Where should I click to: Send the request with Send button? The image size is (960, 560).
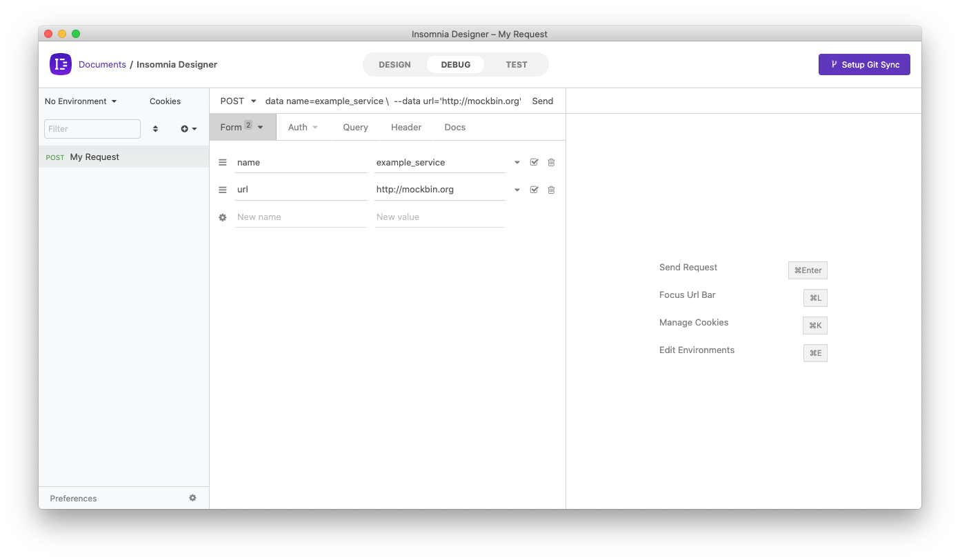543,101
